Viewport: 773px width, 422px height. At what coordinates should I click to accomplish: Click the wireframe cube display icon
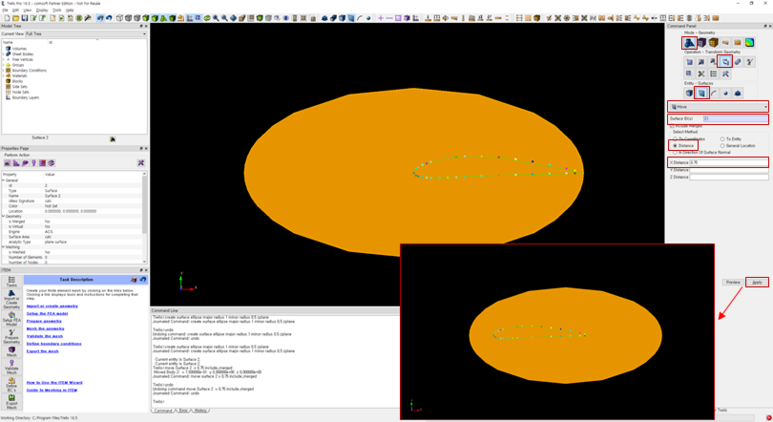119,18
